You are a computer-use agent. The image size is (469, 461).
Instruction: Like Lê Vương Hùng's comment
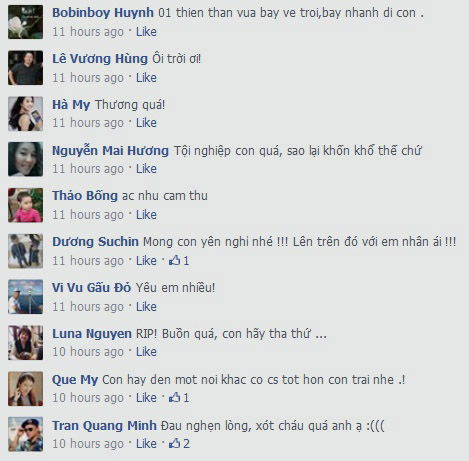[146, 78]
